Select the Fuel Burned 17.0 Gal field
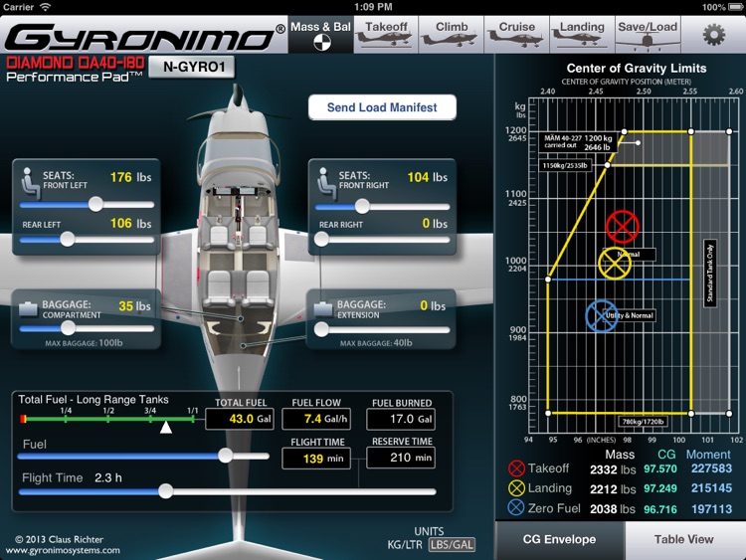The height and width of the screenshot is (560, 746). point(401,419)
